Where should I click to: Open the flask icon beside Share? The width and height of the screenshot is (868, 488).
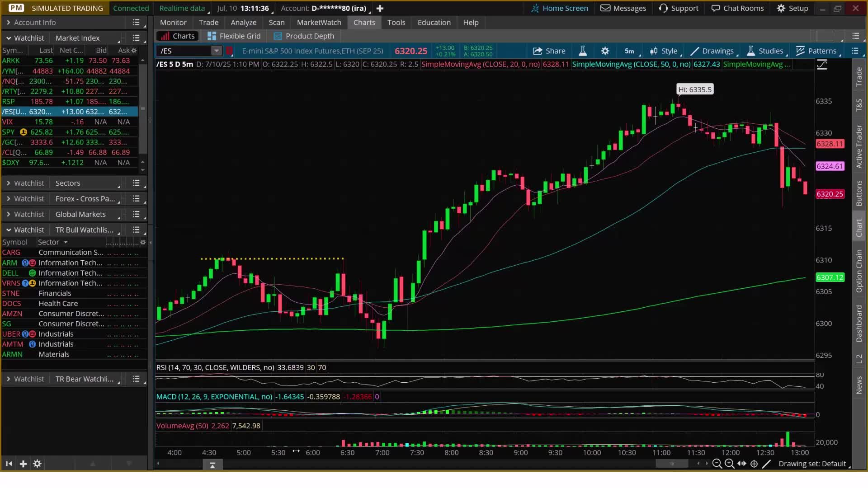click(x=583, y=51)
